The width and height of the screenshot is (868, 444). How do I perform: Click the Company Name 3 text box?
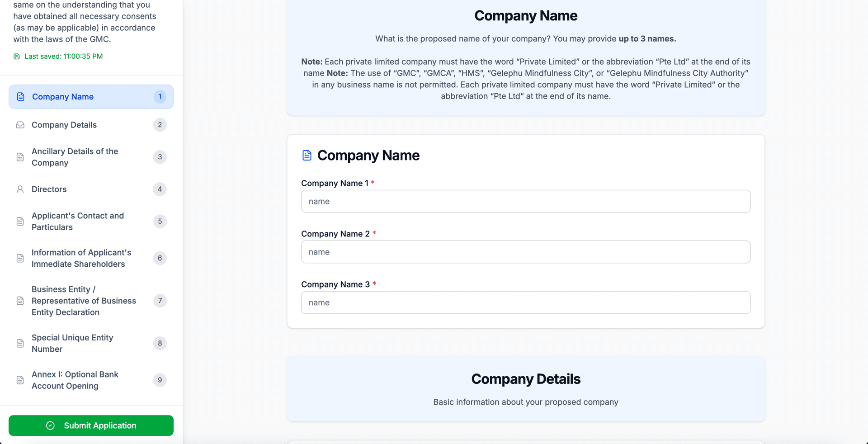(x=525, y=302)
